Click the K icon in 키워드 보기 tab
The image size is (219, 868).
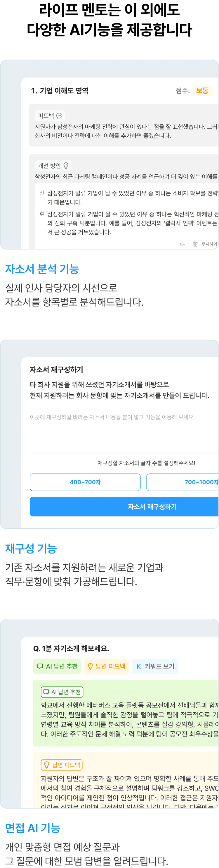tap(139, 666)
